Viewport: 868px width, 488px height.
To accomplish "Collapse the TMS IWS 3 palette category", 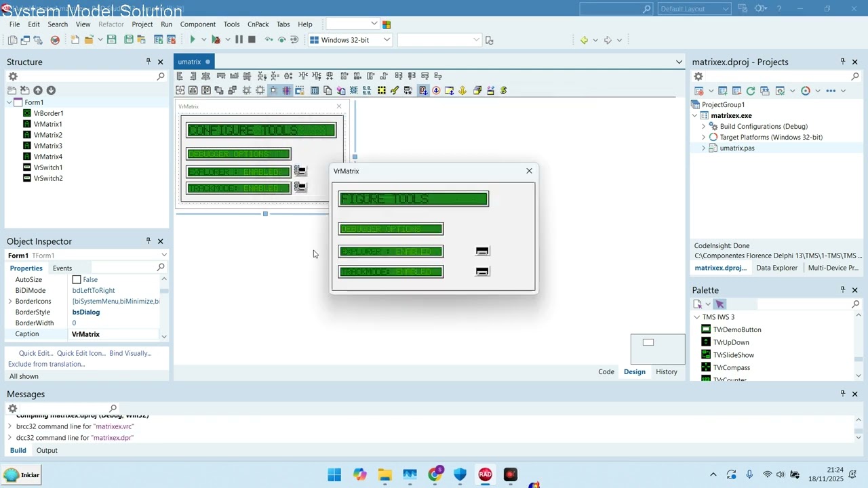I will [x=696, y=317].
